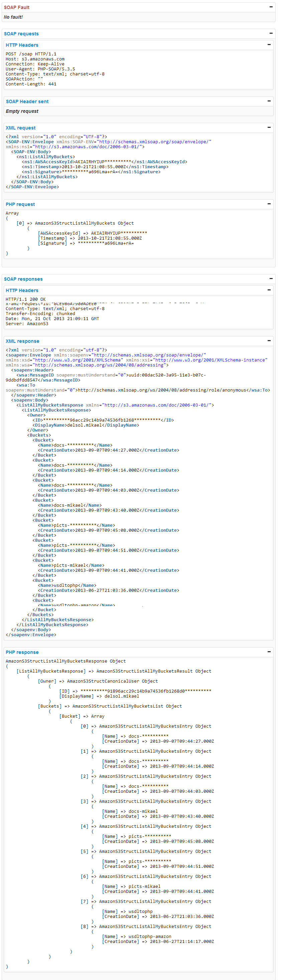The width and height of the screenshot is (281, 980).
Task: Click the SOAP responses heading
Action: 23,279
